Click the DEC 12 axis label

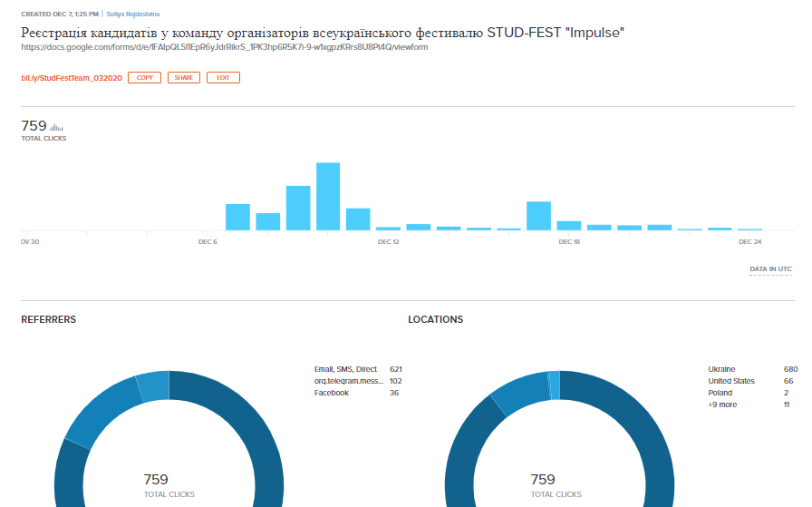(389, 242)
